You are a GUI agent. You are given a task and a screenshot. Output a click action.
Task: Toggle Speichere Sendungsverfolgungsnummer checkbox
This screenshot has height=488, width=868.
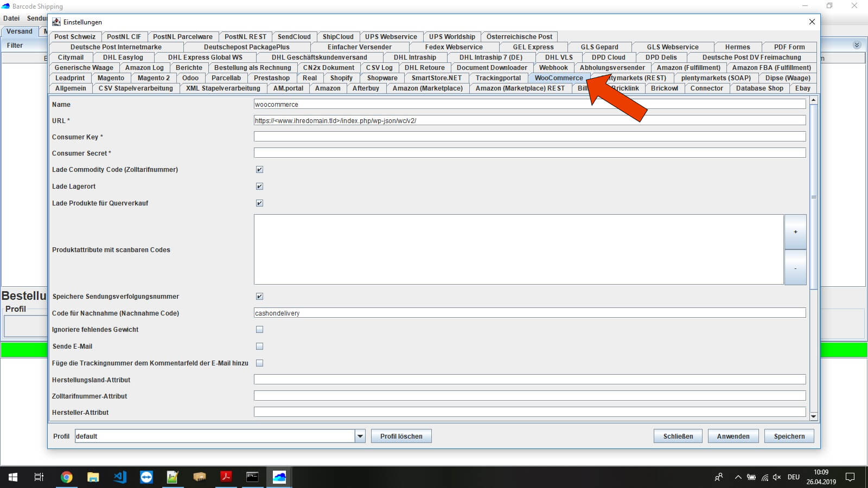tap(259, 297)
